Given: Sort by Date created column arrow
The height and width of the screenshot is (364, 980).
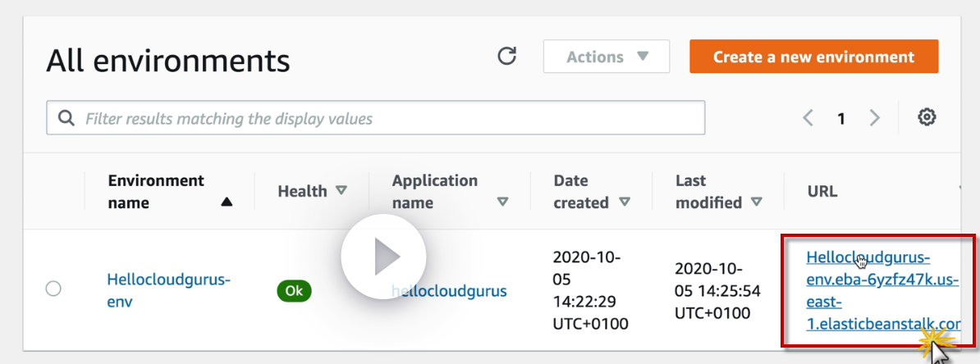Looking at the screenshot, I should pos(625,202).
